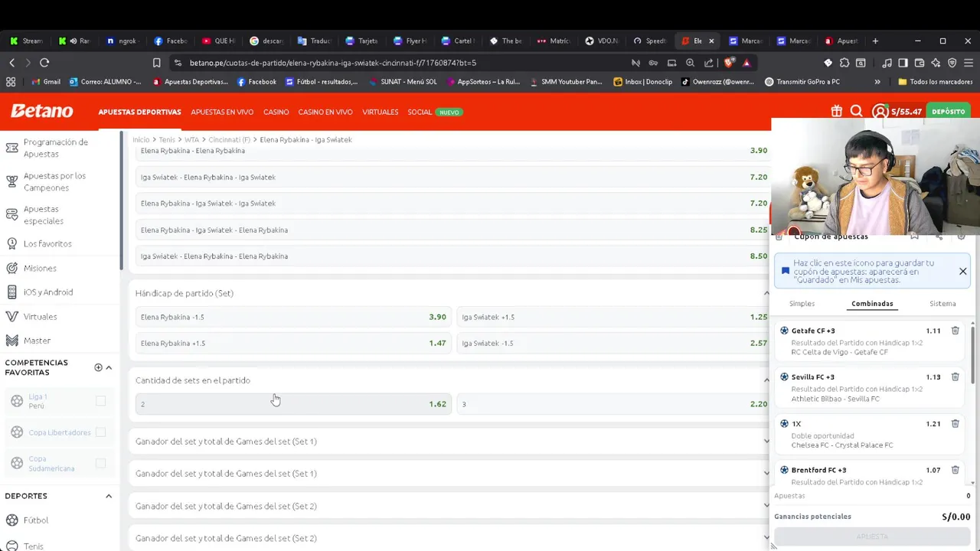980x551 pixels.
Task: Click the disabled Apuesta button
Action: (872, 536)
